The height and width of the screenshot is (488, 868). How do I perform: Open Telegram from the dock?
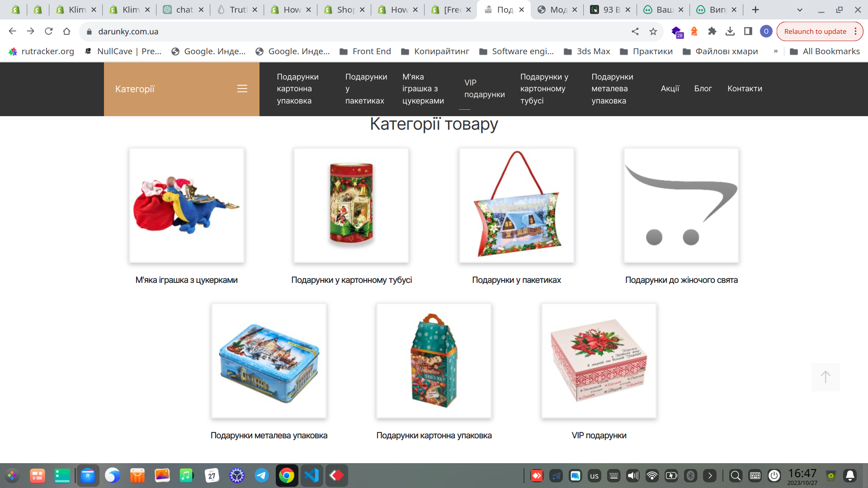coord(261,475)
